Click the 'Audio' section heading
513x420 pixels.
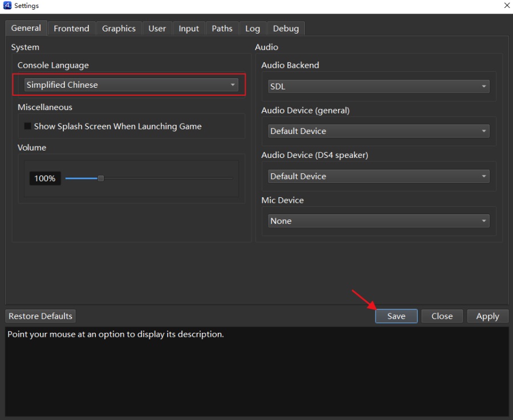[x=267, y=47]
